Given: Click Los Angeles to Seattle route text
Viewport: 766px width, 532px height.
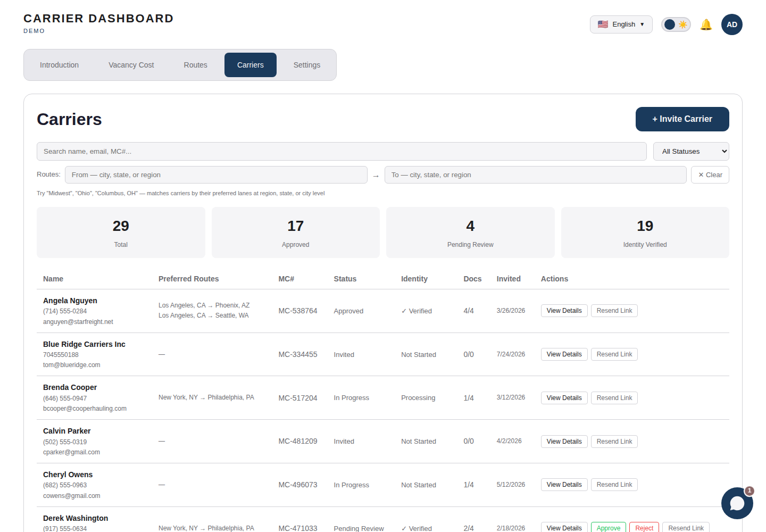Looking at the screenshot, I should (x=204, y=315).
